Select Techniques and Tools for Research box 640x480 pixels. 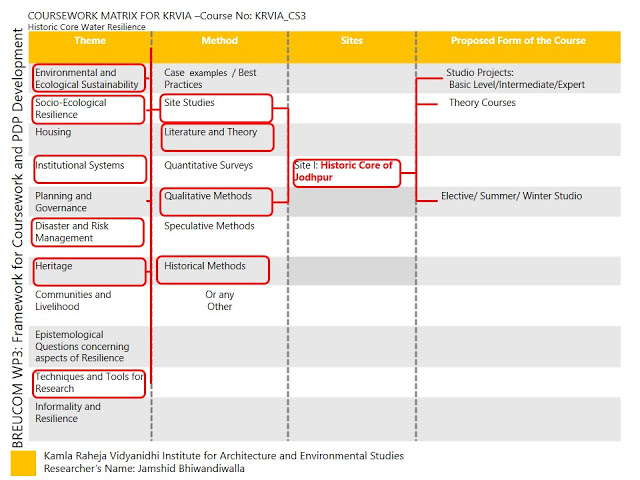tap(89, 383)
